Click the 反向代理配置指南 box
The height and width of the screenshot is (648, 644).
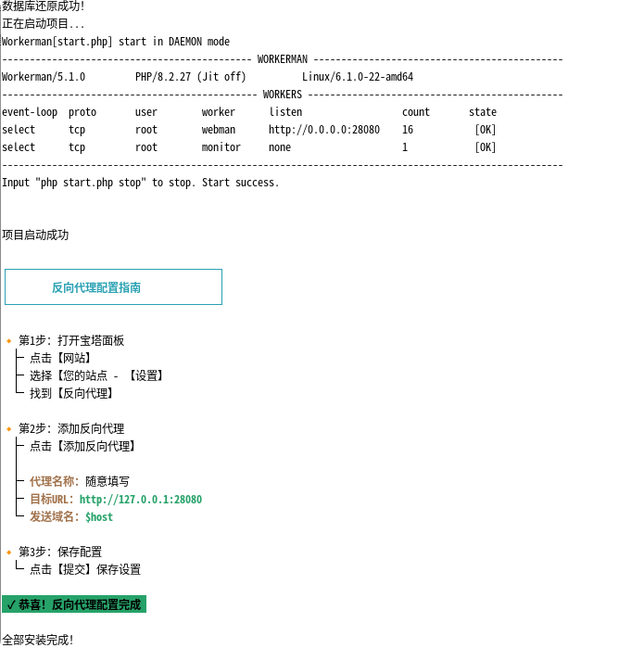point(113,286)
